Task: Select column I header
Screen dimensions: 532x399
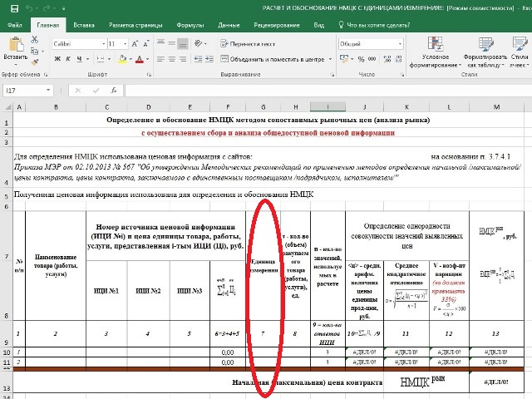Action: (328, 107)
